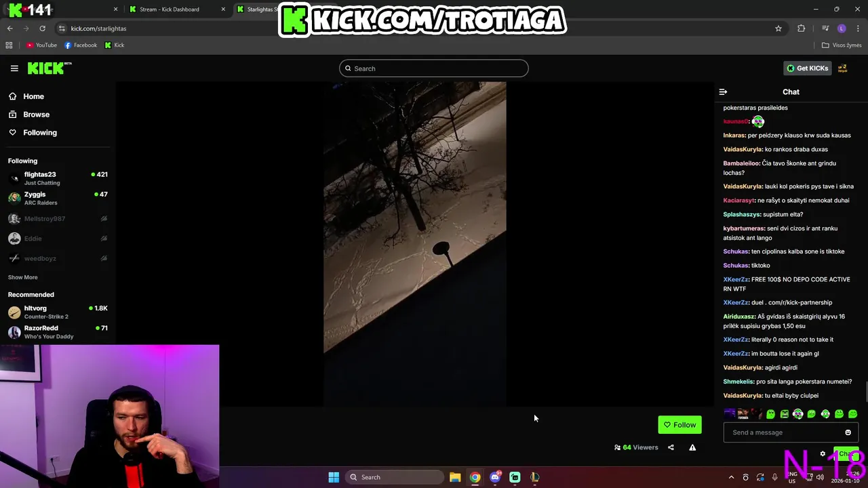This screenshot has height=488, width=868.
Task: Open Discord from the taskbar
Action: [x=495, y=477]
